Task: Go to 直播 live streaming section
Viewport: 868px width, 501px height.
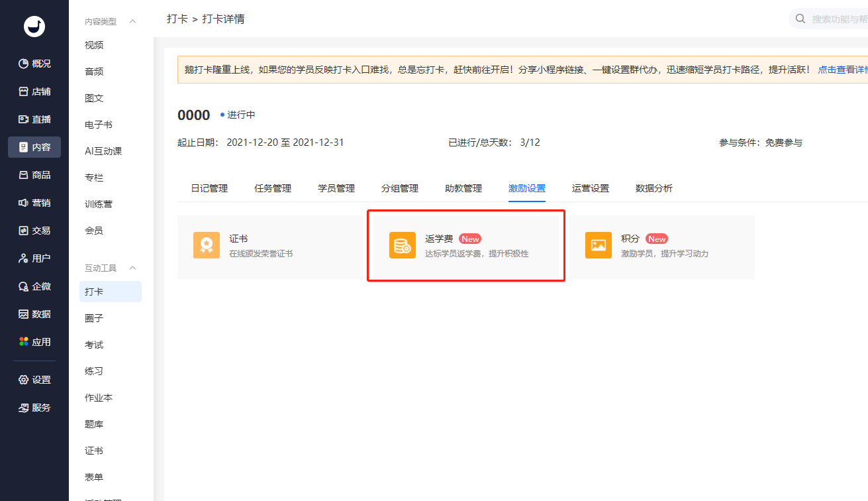Action: tap(34, 119)
